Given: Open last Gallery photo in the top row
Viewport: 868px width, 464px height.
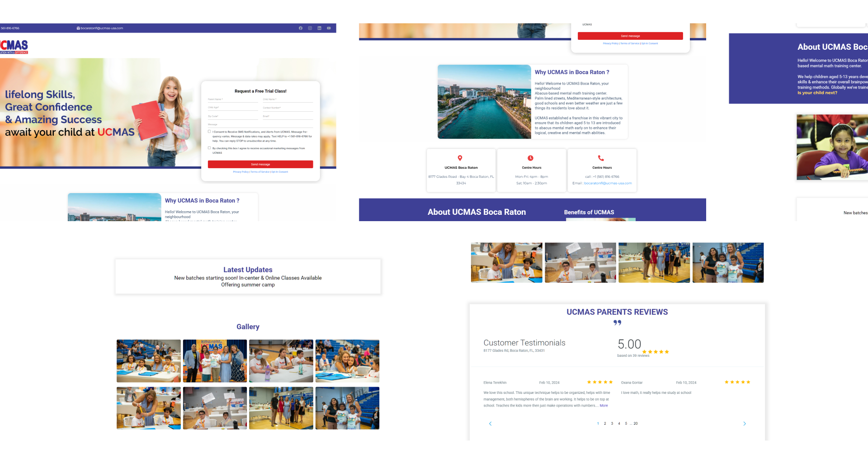Looking at the screenshot, I should [x=347, y=361].
